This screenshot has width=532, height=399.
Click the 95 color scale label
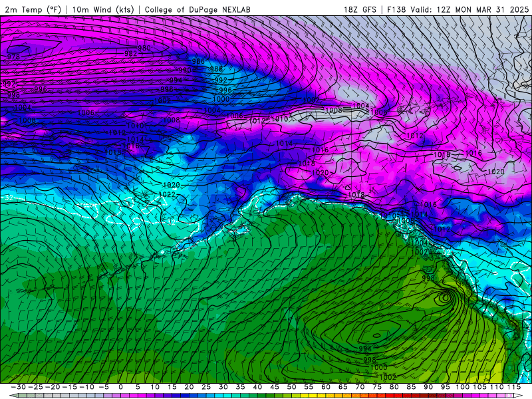click(x=445, y=387)
